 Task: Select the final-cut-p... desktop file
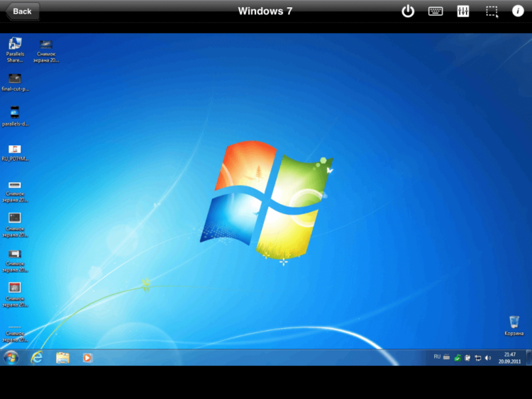coord(16,83)
